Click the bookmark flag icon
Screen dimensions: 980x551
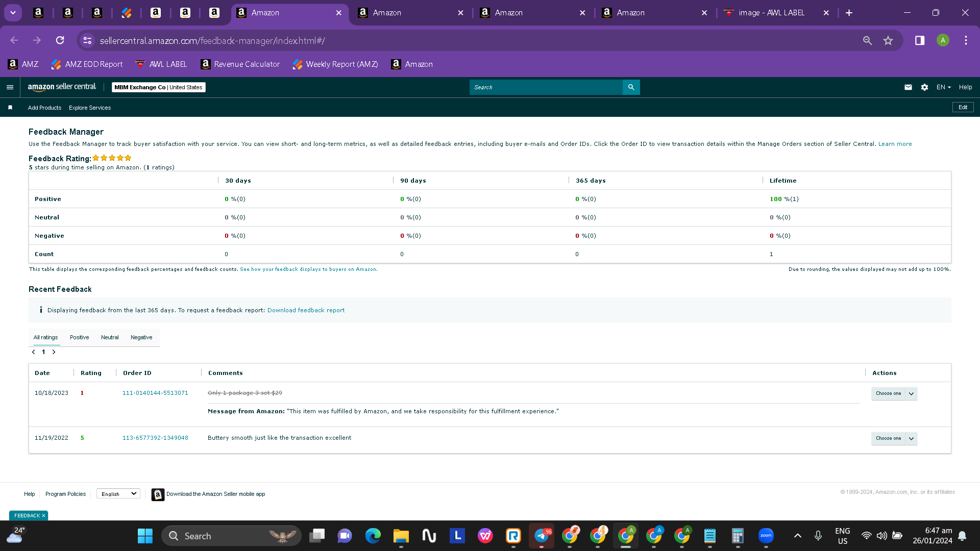pos(10,108)
